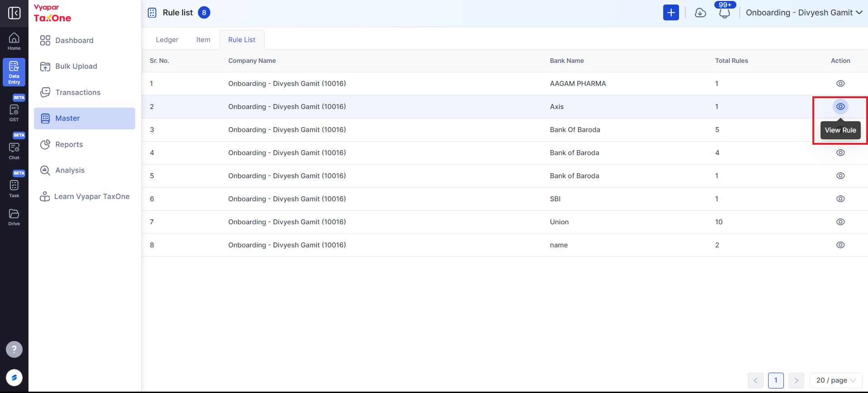868x393 pixels.
Task: Open Analysis in the side menu
Action: click(85, 170)
